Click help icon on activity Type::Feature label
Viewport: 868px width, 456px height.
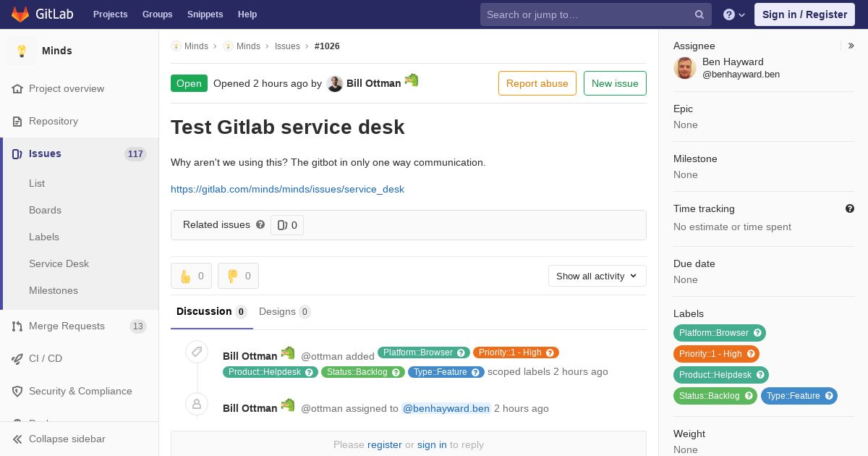[x=476, y=372]
